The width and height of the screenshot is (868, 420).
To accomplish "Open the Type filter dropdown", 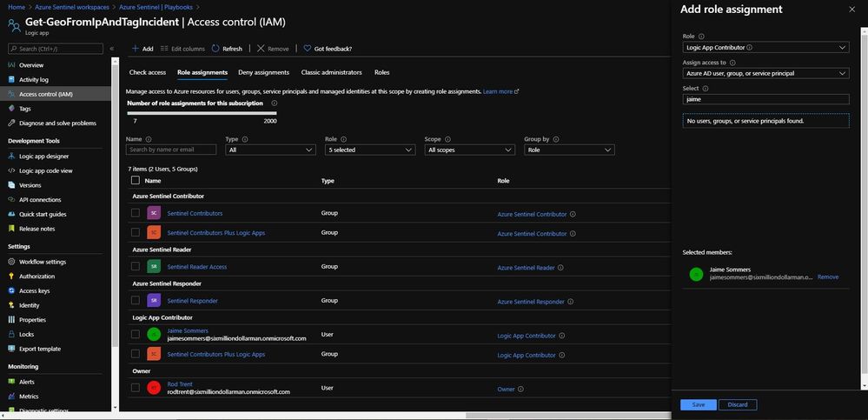I will pos(271,150).
